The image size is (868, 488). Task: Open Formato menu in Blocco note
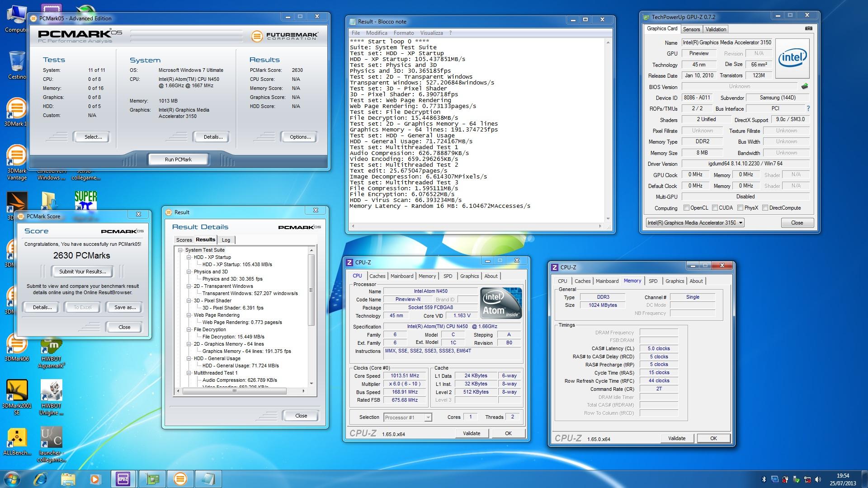pyautogui.click(x=404, y=33)
